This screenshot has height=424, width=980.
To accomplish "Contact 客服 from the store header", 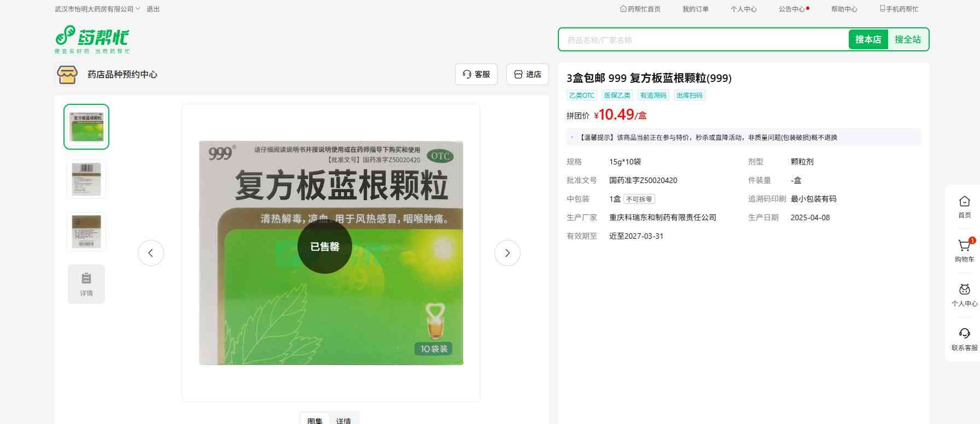I will [476, 74].
